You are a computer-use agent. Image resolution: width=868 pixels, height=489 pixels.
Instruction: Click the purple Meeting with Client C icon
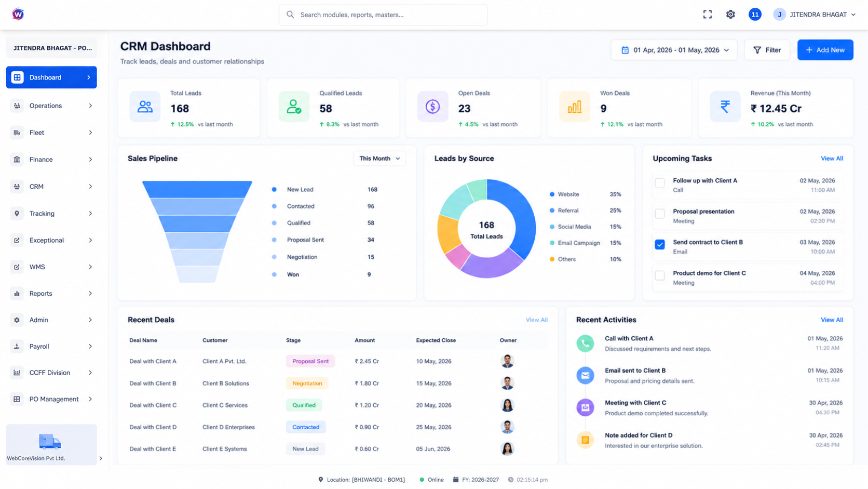point(585,407)
